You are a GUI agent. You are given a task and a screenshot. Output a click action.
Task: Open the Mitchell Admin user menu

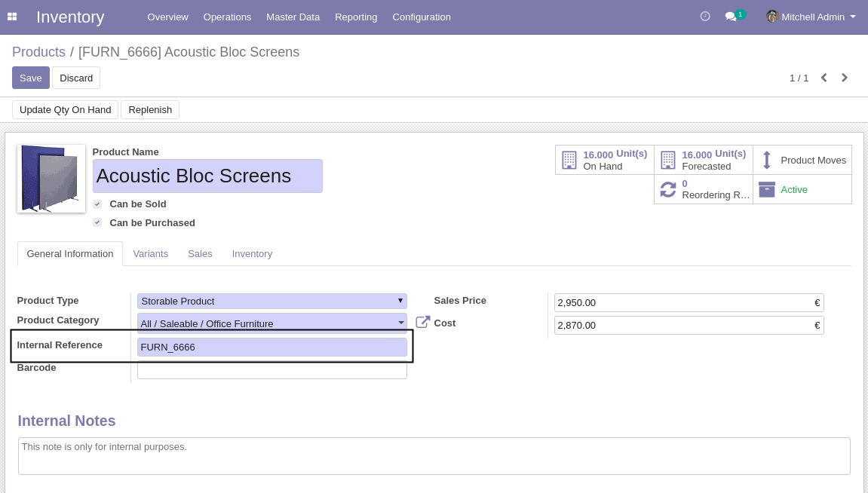tap(811, 17)
